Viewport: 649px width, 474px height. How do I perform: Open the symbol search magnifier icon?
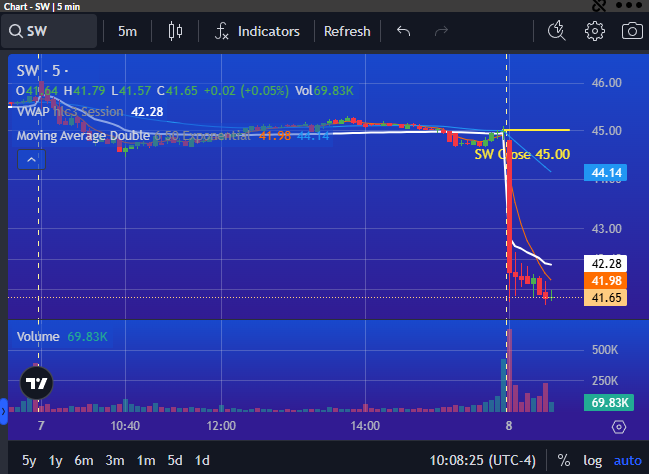pos(16,31)
